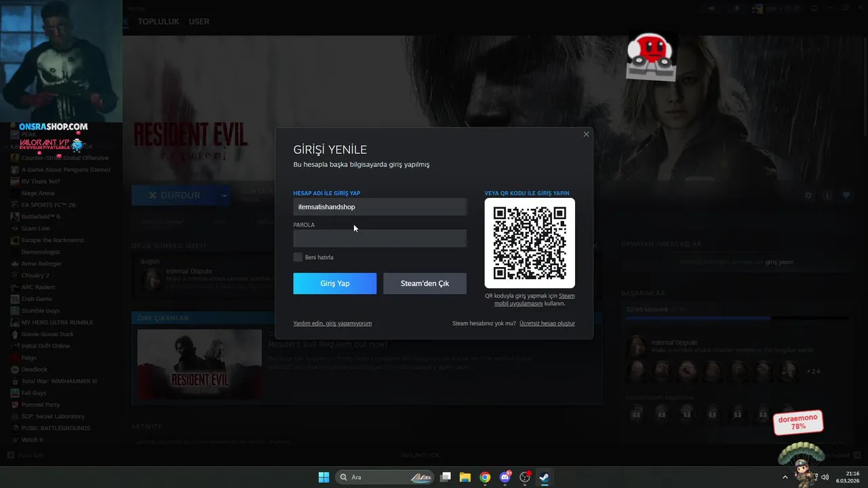Image resolution: width=868 pixels, height=488 pixels.
Task: Open Demonologist in the library list
Action: [x=41, y=251]
